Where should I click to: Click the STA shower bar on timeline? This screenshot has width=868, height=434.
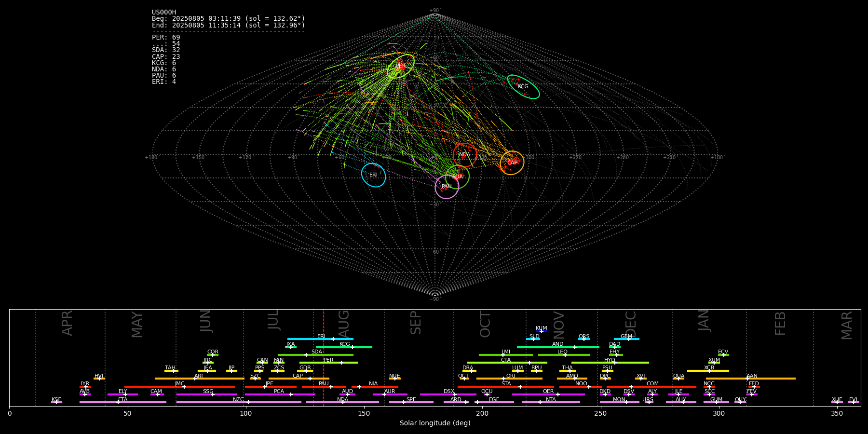pos(506,387)
